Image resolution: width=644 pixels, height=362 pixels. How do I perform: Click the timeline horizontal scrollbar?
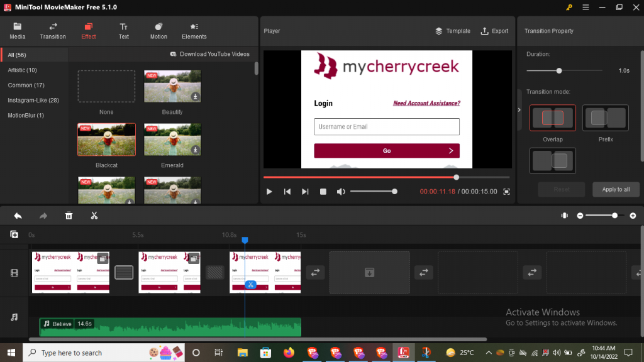258,339
